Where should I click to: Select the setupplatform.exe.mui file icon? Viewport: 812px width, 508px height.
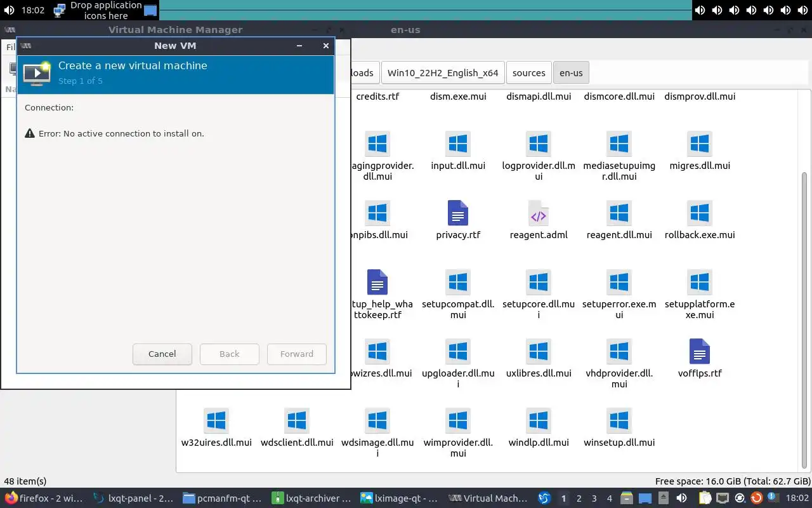(700, 283)
